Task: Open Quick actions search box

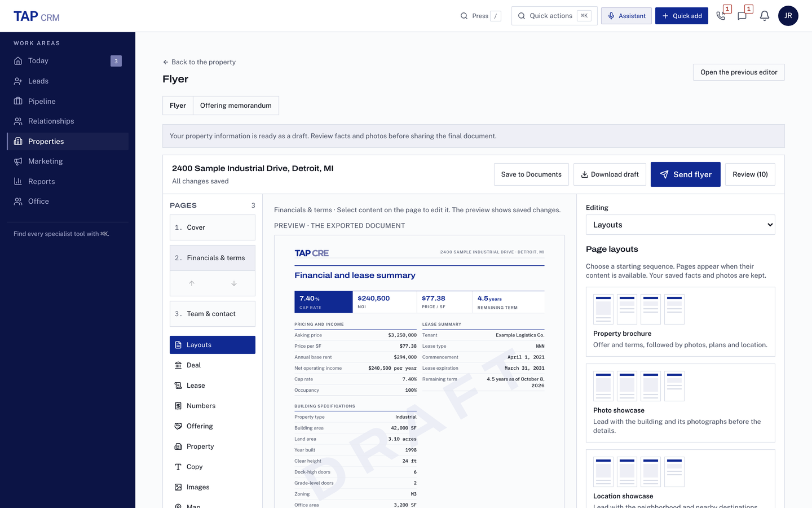Action: click(554, 16)
